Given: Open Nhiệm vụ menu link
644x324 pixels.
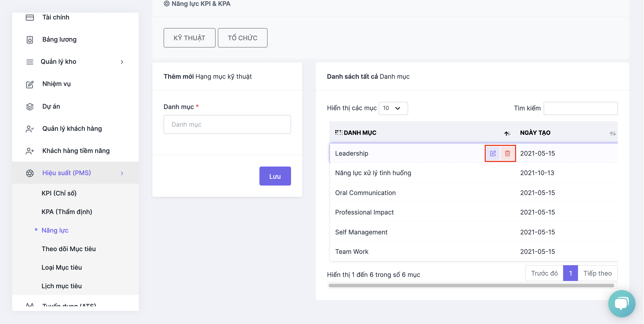Looking at the screenshot, I should 56,84.
